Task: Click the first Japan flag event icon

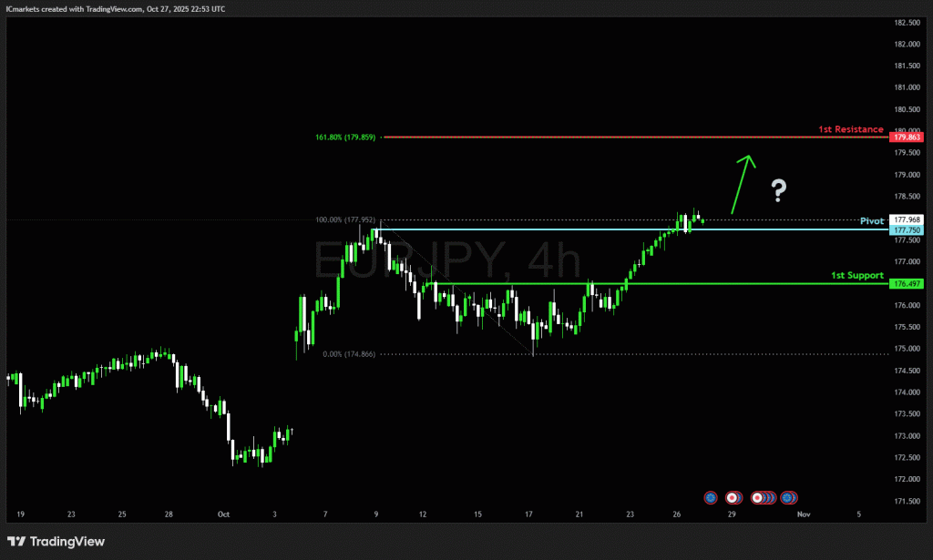Action: pyautogui.click(x=732, y=497)
